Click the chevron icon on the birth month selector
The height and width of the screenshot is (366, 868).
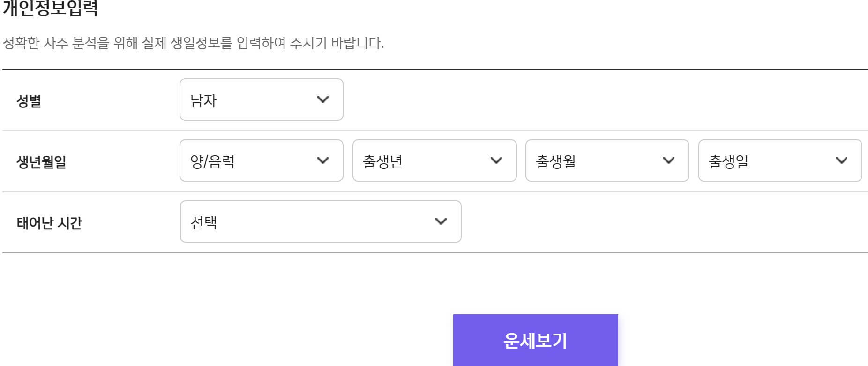click(668, 160)
